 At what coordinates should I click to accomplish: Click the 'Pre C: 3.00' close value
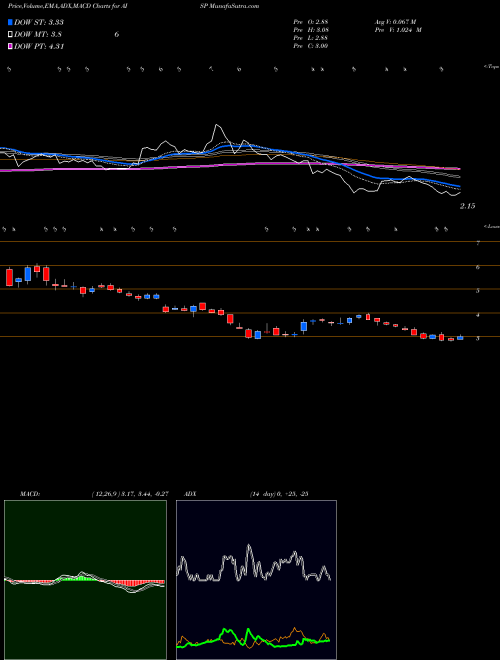click(311, 46)
